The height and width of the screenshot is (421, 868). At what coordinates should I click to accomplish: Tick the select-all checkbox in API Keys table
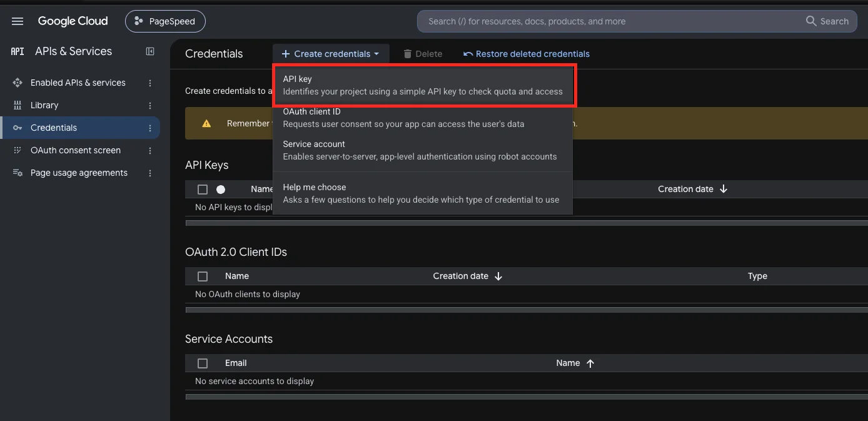203,190
